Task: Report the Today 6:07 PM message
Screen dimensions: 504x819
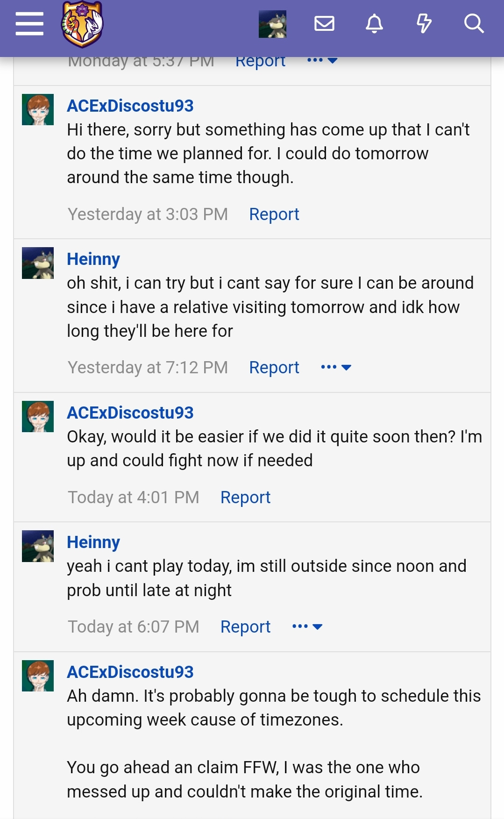Action: (245, 627)
